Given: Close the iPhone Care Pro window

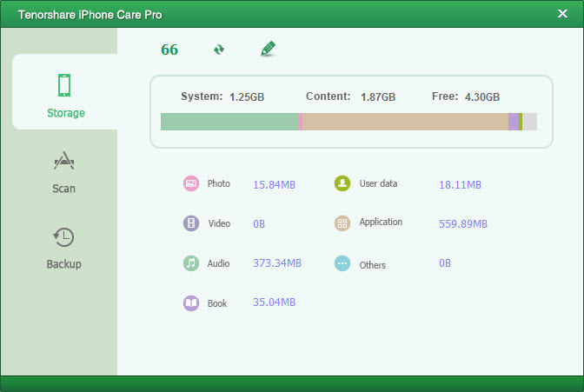Looking at the screenshot, I should click(x=562, y=14).
